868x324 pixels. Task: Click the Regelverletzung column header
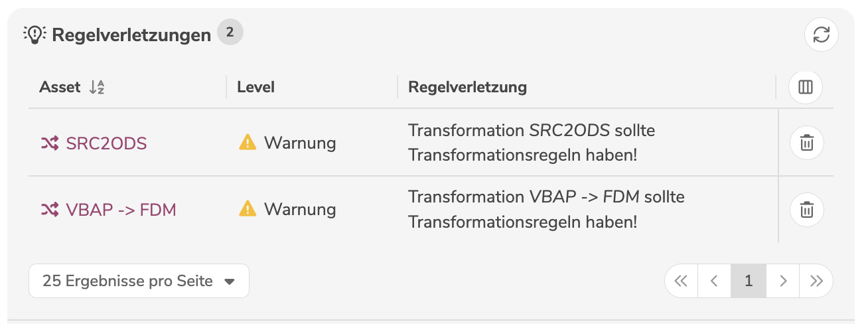pyautogui.click(x=467, y=87)
